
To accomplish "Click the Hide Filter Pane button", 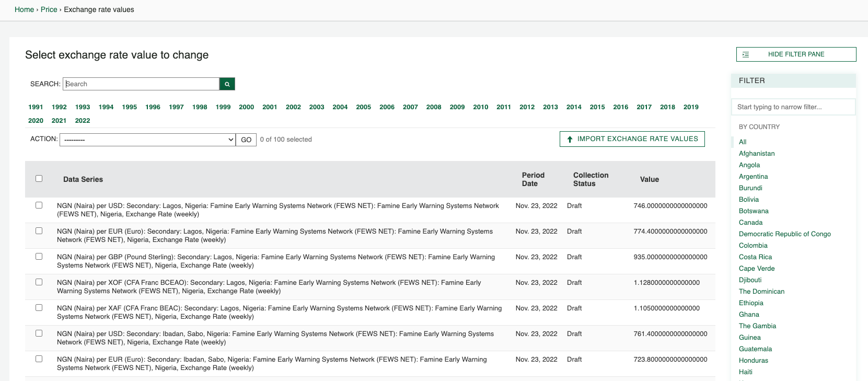I will (795, 54).
